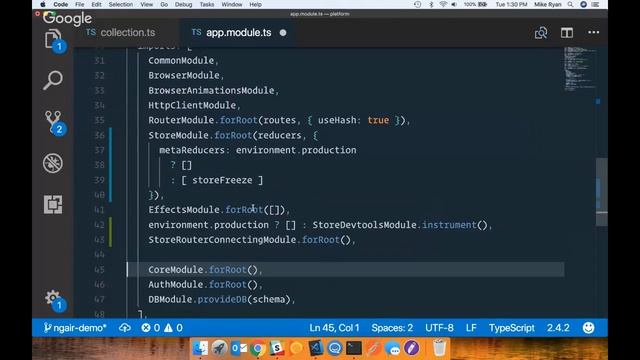Open the Bluetooth menu bar icon
640x360 pixels.
pyautogui.click(x=431, y=4)
